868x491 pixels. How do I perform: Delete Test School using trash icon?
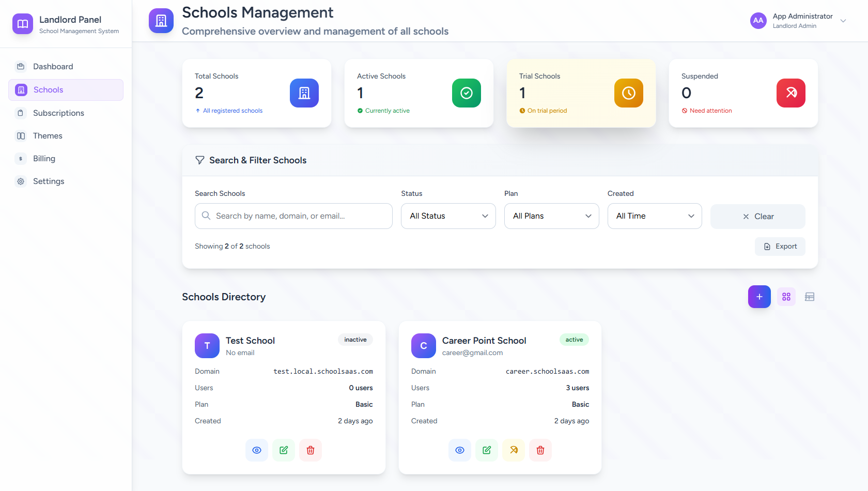(311, 450)
